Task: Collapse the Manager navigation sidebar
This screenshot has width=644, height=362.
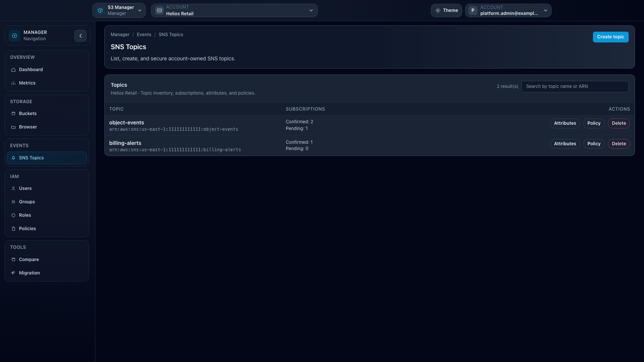Action: coord(80,35)
